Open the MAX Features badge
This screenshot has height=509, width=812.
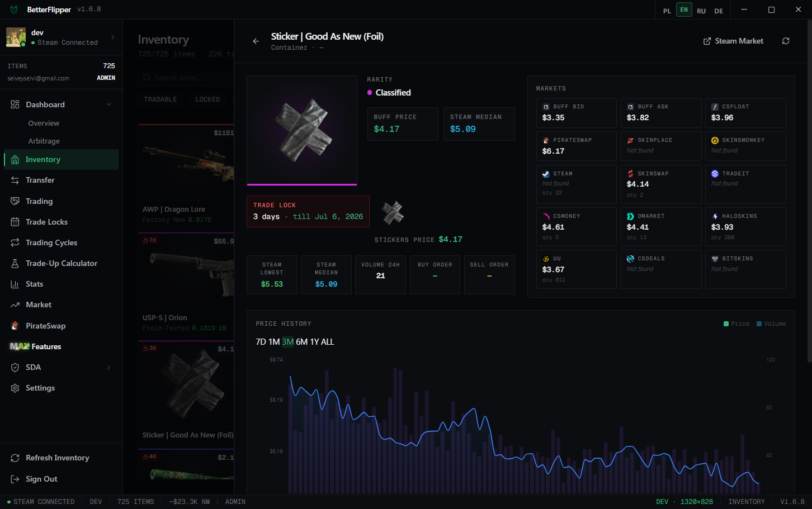[20, 346]
